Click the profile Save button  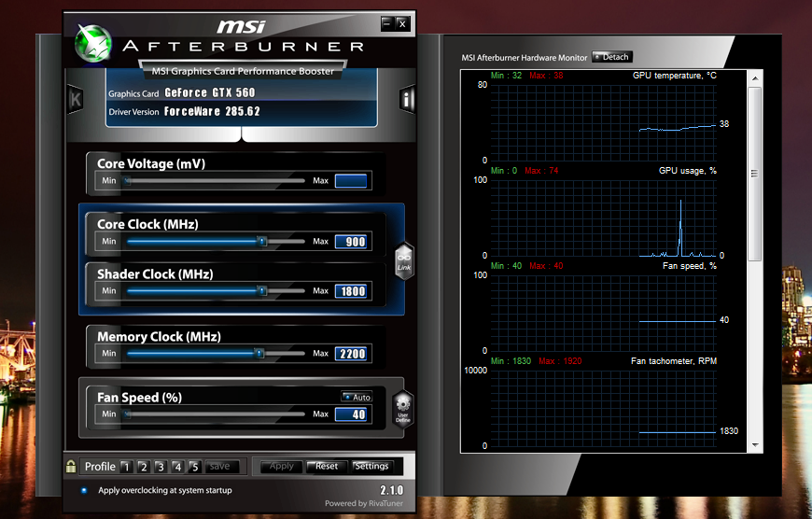pyautogui.click(x=221, y=466)
